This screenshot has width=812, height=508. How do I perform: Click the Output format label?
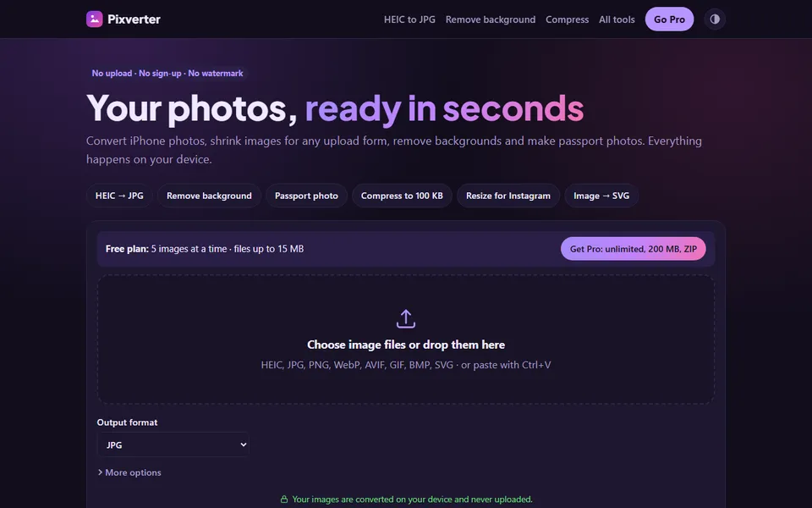coord(127,422)
